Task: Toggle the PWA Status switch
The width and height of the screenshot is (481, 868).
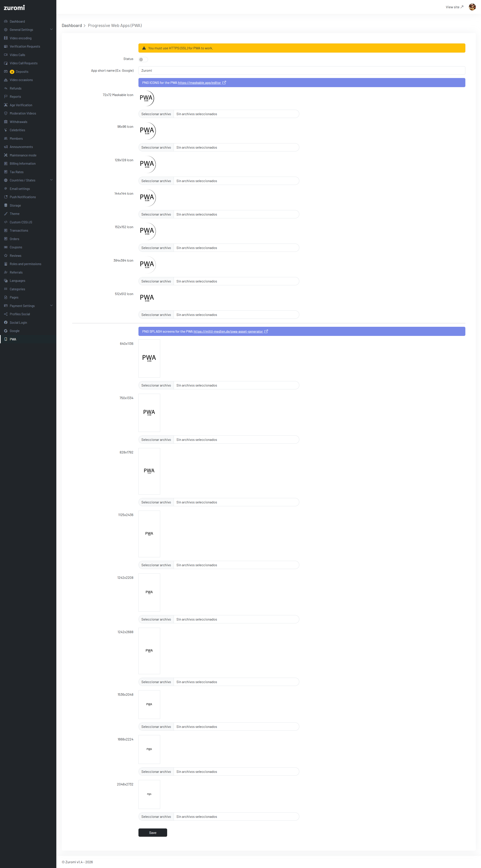Action: click(x=143, y=59)
